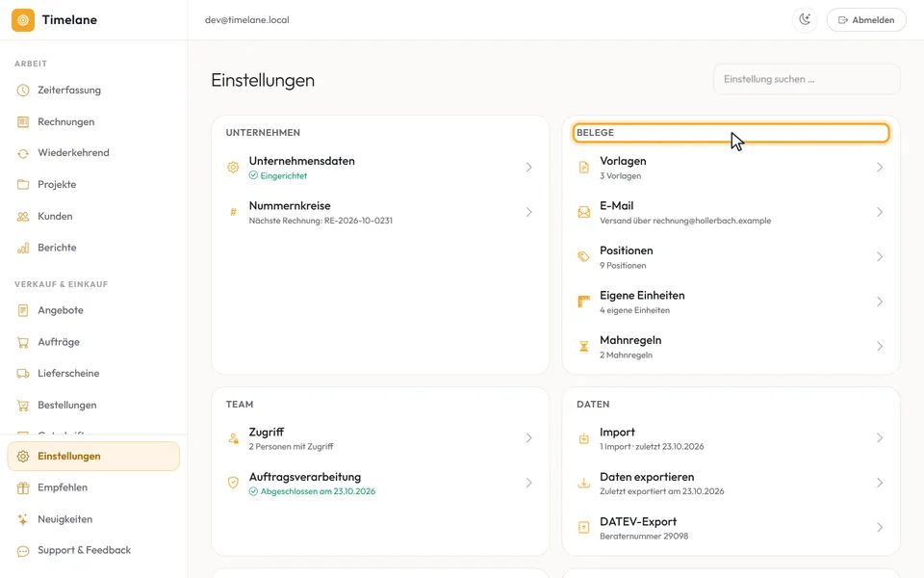This screenshot has width=924, height=578.
Task: Click the Vorlagen document icon
Action: click(584, 168)
